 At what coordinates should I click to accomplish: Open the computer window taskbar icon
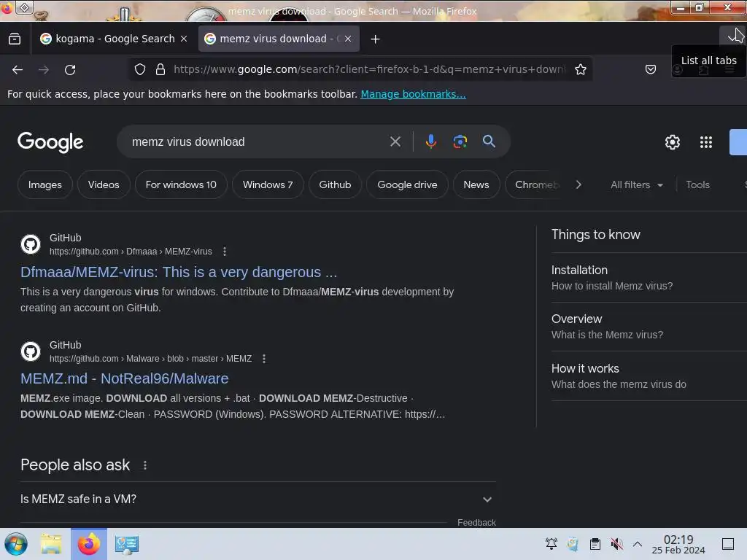(x=127, y=544)
